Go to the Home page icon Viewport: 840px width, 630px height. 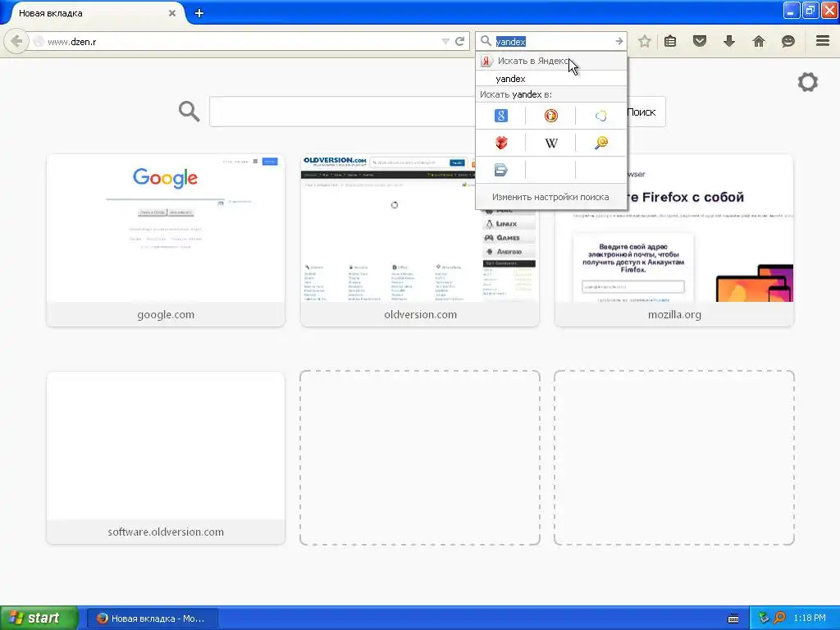pos(759,41)
